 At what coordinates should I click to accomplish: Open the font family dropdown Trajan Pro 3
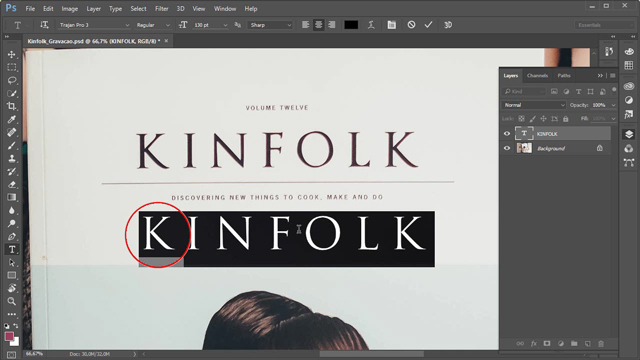point(93,25)
